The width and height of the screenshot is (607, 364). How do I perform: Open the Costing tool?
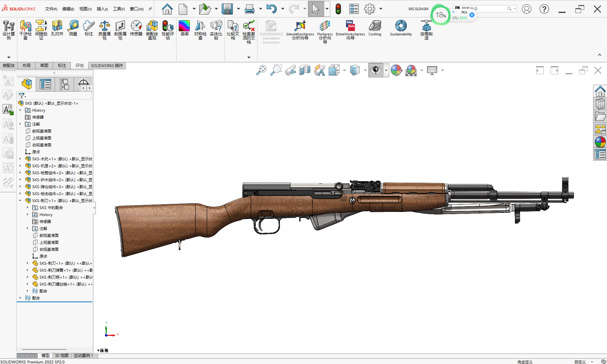click(375, 28)
